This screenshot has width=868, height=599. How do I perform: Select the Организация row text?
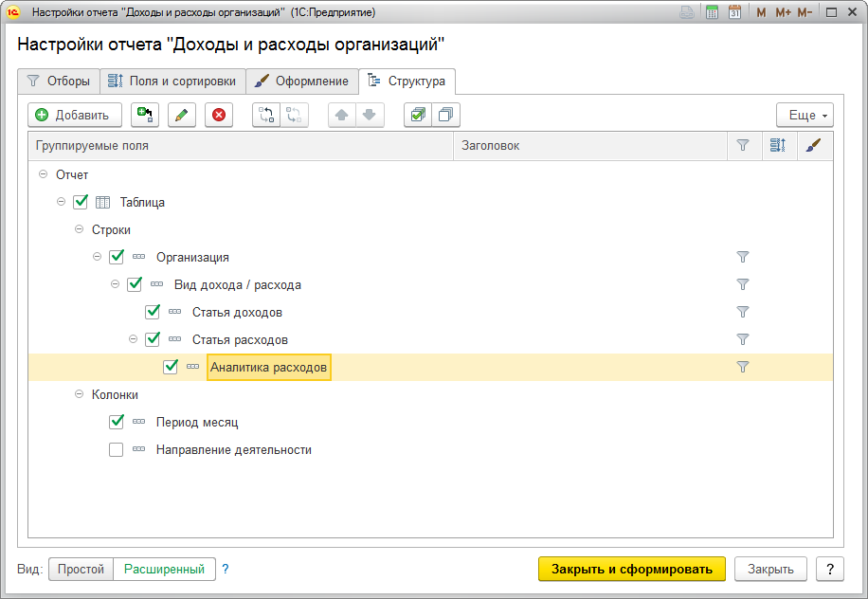pos(192,258)
